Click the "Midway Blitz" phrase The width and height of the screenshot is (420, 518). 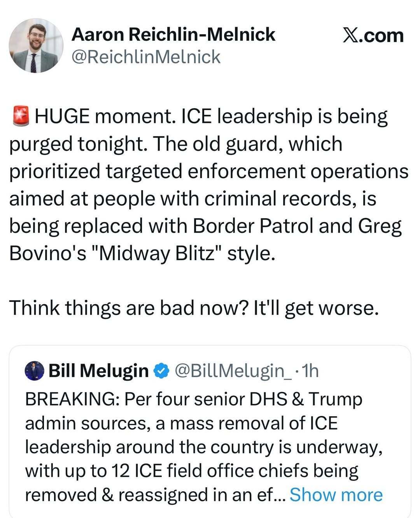point(157,254)
